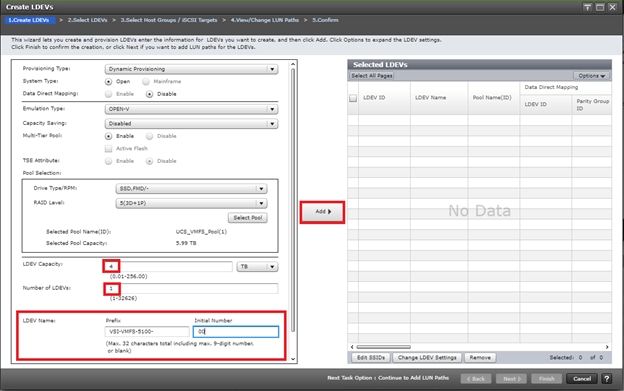
Task: Go to step 4.View/Change LUN Paths
Action: click(265, 20)
